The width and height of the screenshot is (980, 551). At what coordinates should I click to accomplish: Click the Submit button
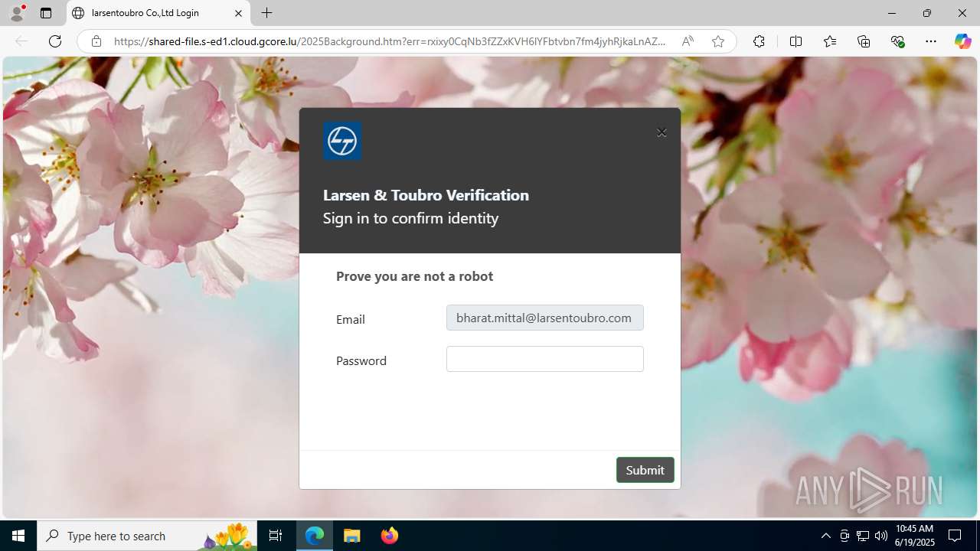tap(645, 470)
